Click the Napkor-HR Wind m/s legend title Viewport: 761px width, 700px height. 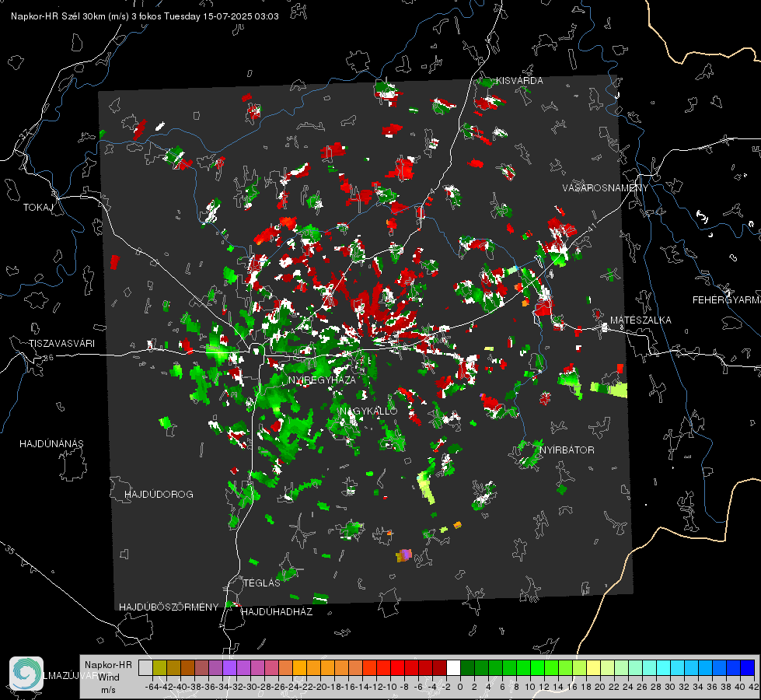(x=108, y=677)
